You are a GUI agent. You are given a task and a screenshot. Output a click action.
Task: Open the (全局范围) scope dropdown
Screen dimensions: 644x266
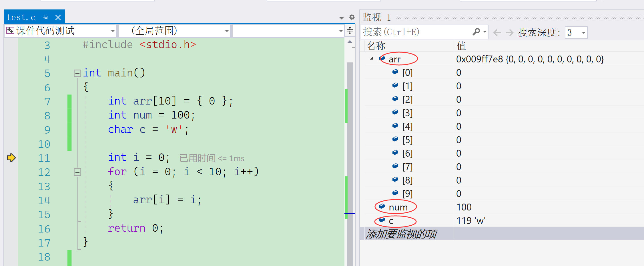(174, 31)
